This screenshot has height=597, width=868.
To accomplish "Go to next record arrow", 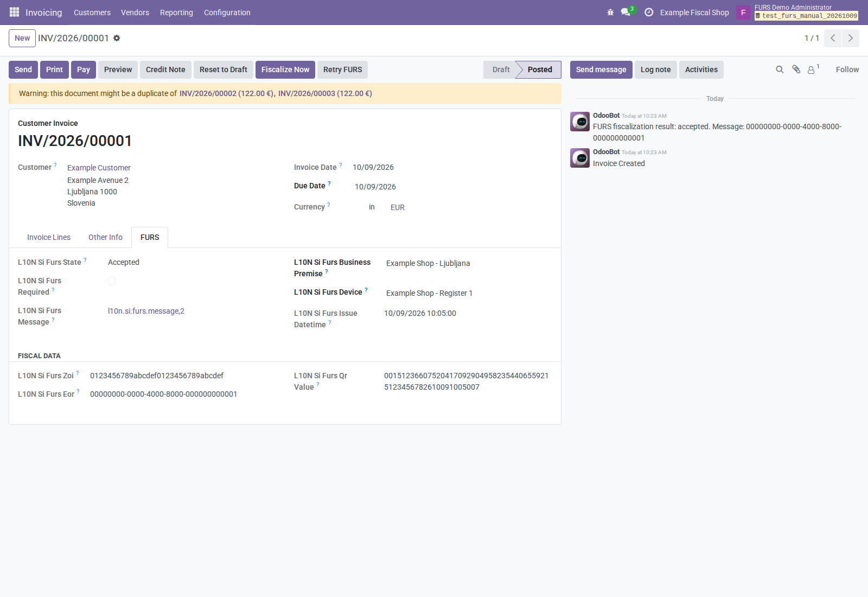I will [851, 38].
